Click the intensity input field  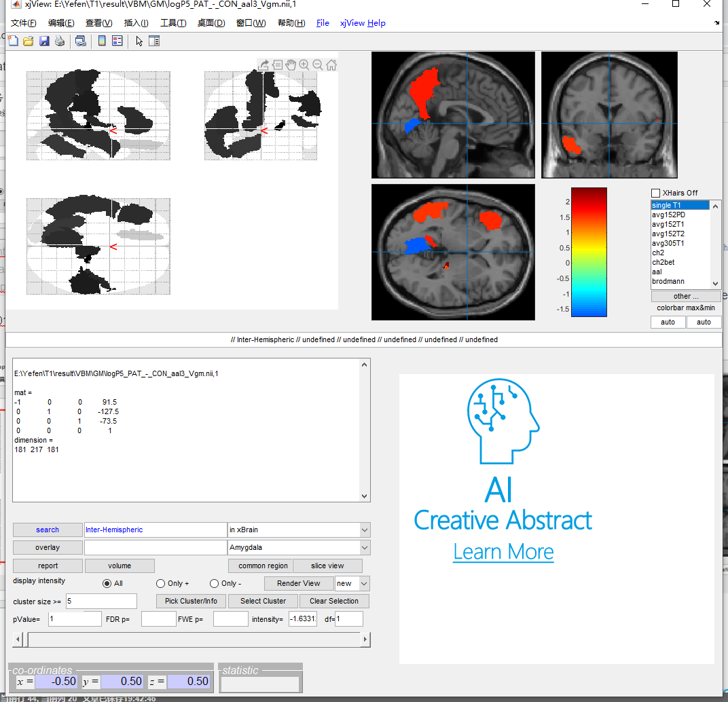(303, 619)
